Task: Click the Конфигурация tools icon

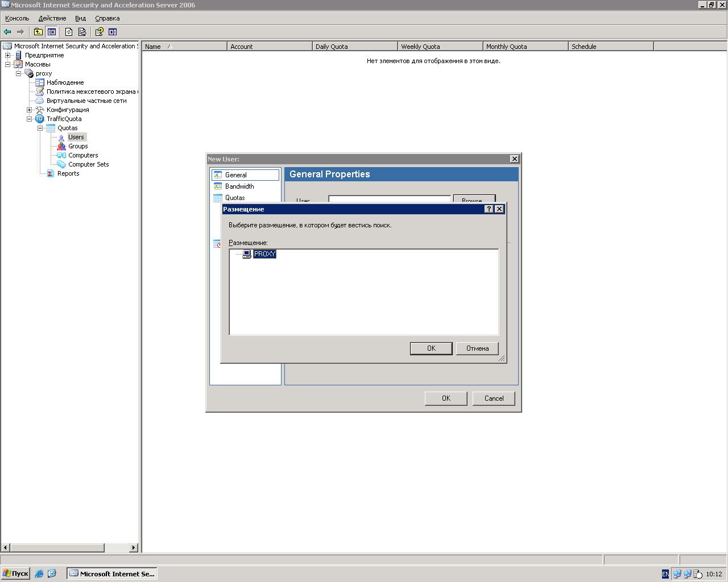Action: [x=39, y=110]
